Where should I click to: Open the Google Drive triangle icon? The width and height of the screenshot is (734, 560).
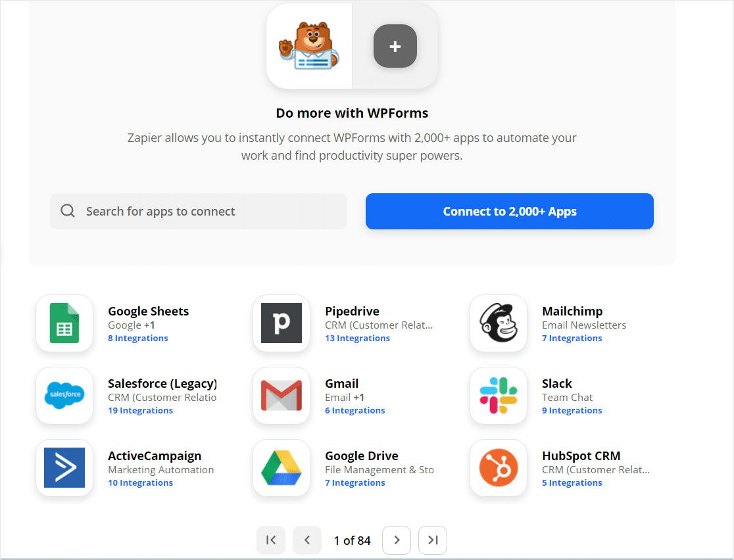(x=281, y=468)
